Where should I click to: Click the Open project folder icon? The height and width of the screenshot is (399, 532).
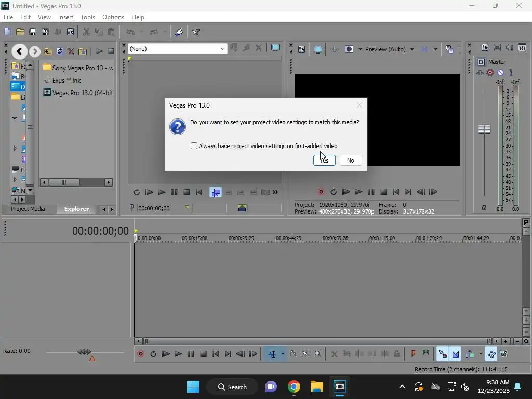tap(20, 32)
